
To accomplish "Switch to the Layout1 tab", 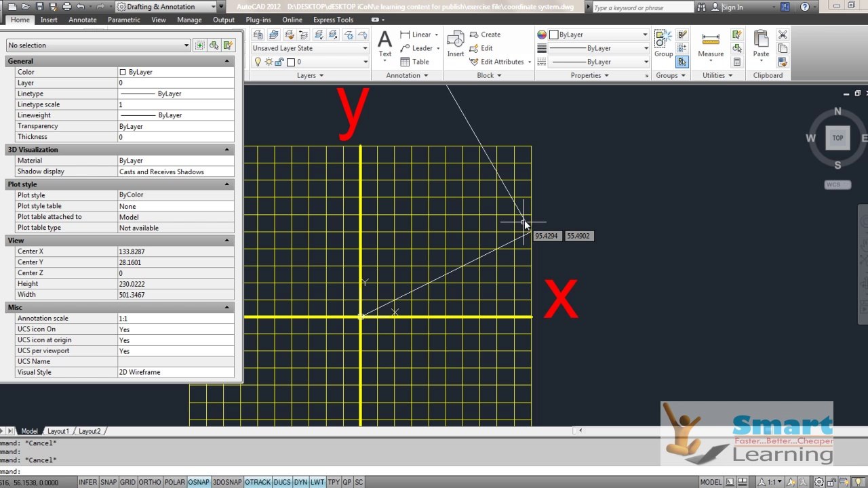I will click(58, 431).
